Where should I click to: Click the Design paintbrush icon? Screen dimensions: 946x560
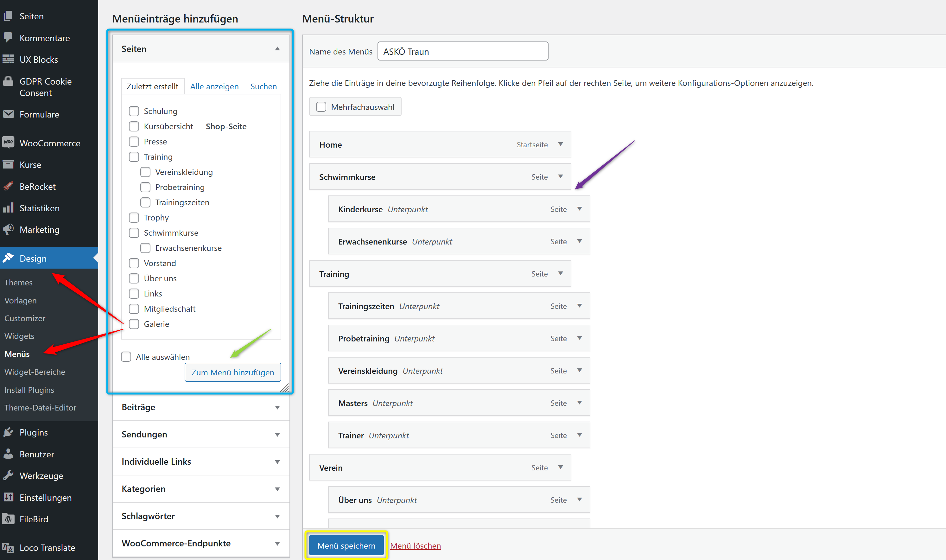(x=8, y=258)
